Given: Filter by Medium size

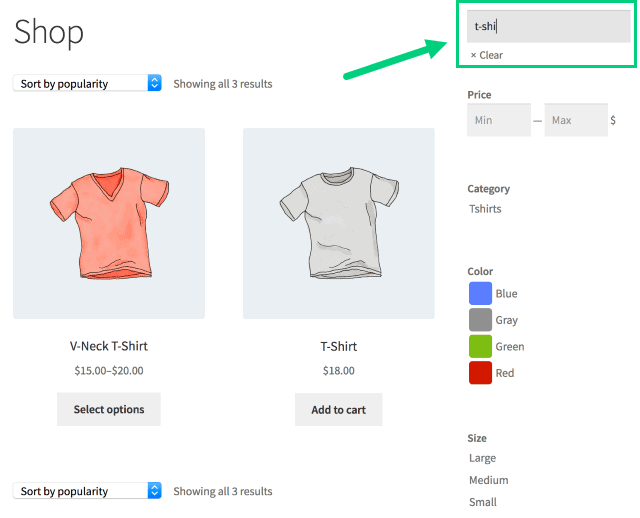Looking at the screenshot, I should 489,480.
